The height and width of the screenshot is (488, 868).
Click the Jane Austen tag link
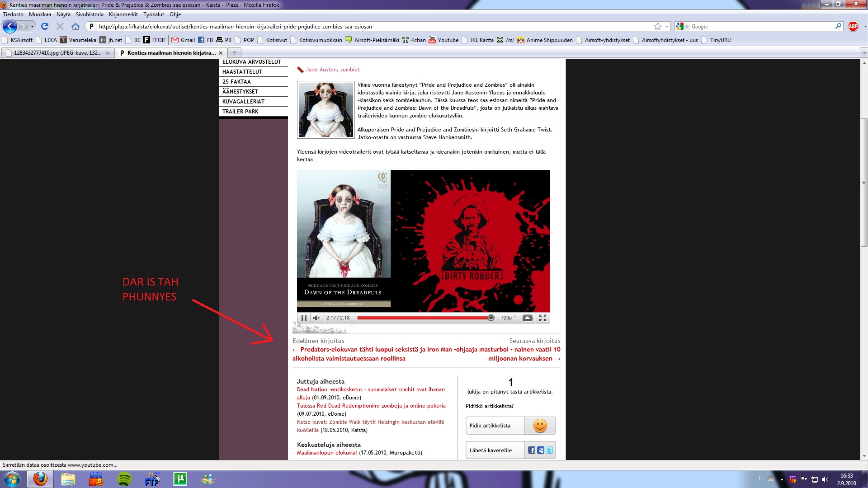pyautogui.click(x=321, y=70)
